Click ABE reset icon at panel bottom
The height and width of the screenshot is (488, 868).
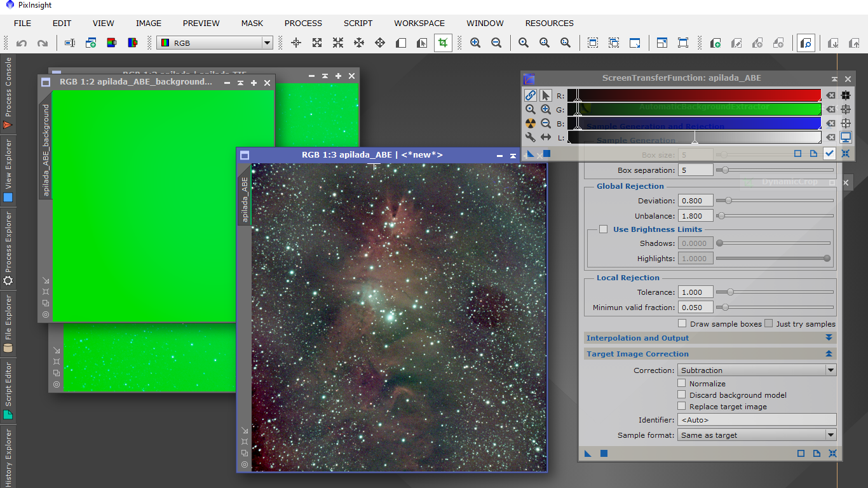click(x=832, y=453)
